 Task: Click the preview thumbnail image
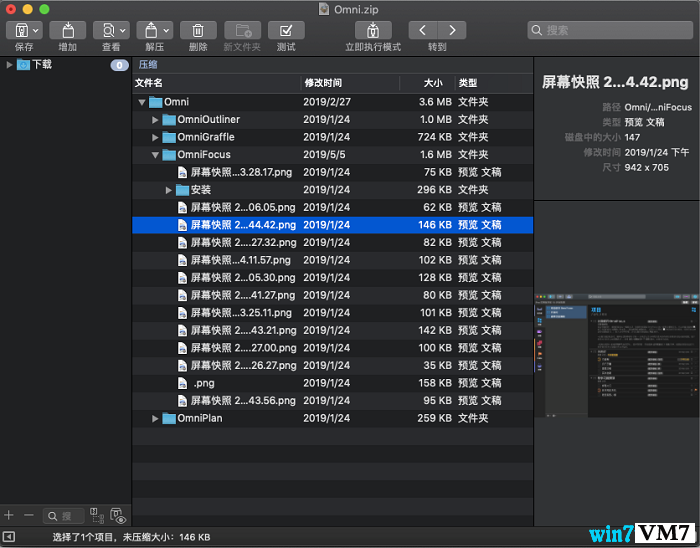pyautogui.click(x=617, y=356)
